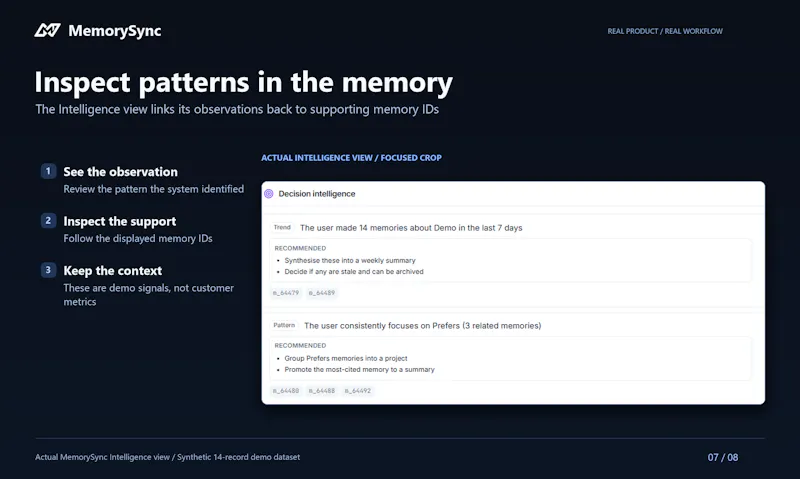Open memory ID chip m_64492

point(358,391)
